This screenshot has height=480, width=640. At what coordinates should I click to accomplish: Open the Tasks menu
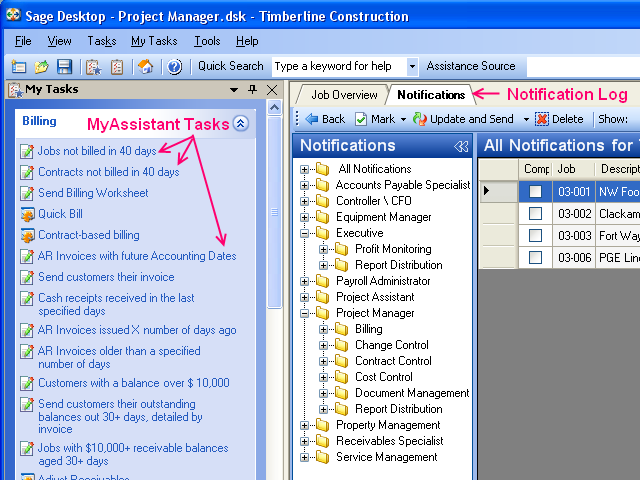click(102, 41)
